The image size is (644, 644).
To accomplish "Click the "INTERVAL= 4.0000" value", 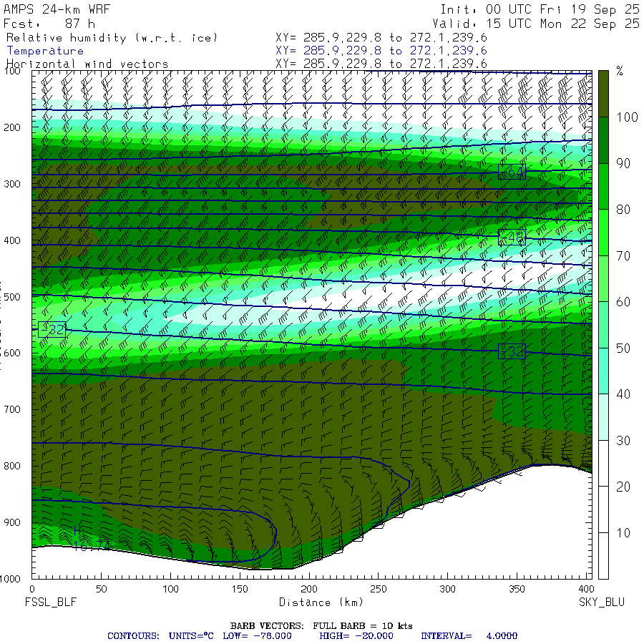I will pyautogui.click(x=469, y=636).
